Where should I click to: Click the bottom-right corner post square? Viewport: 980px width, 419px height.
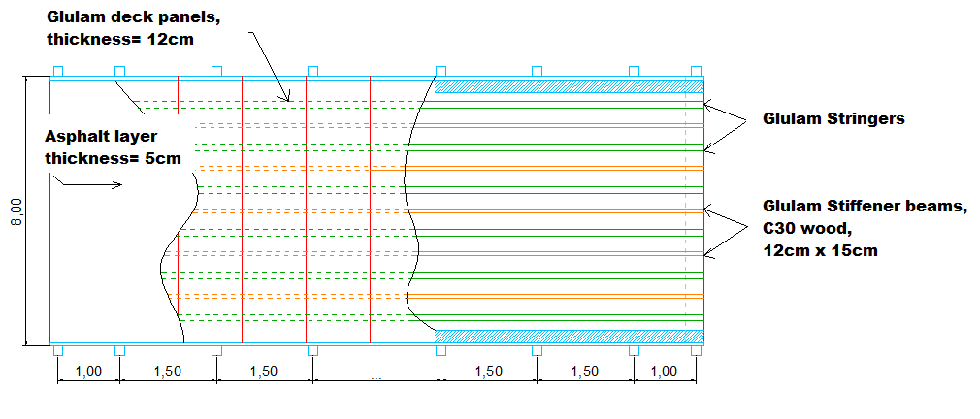coord(695,350)
